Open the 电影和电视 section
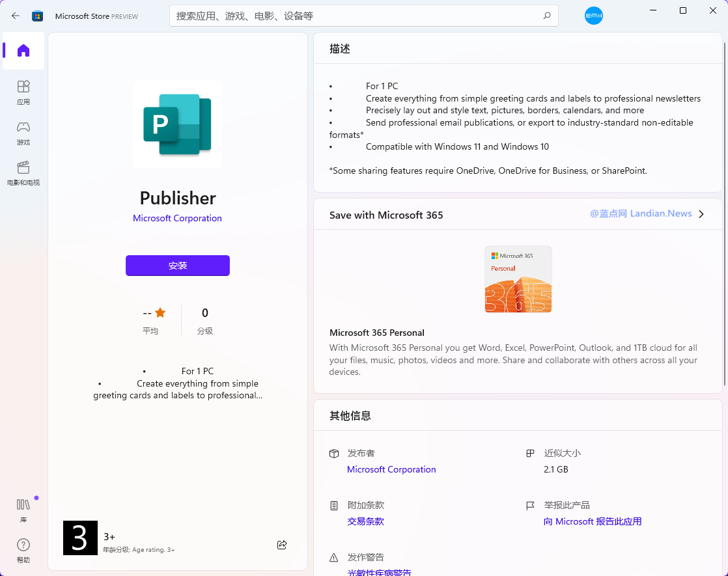 coord(23,173)
